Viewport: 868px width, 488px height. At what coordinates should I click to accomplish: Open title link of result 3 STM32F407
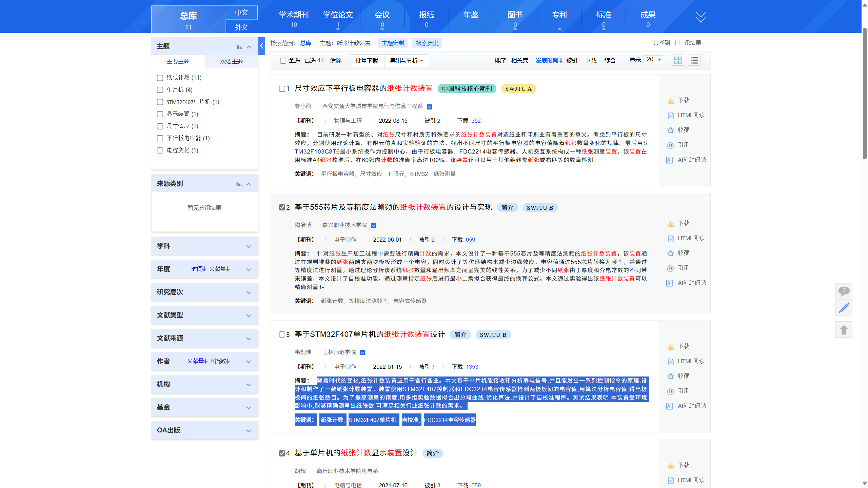point(370,334)
